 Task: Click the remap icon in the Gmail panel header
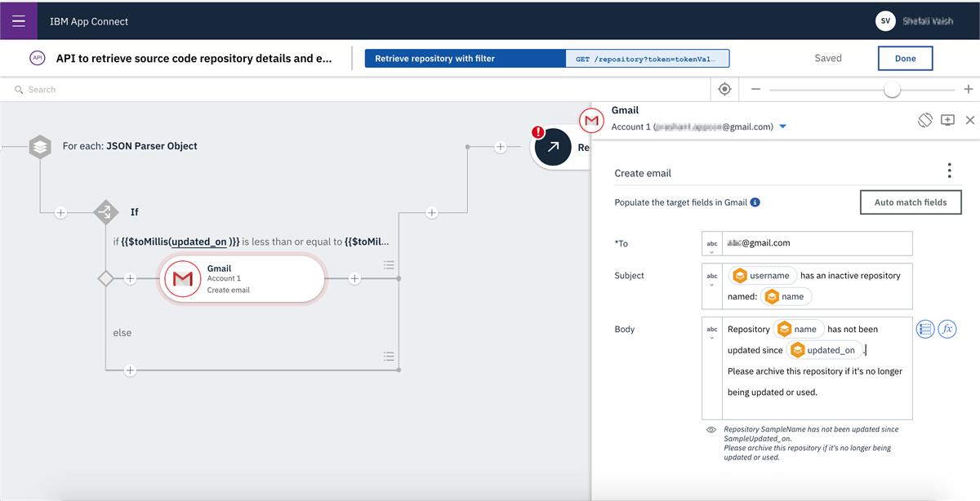(925, 119)
